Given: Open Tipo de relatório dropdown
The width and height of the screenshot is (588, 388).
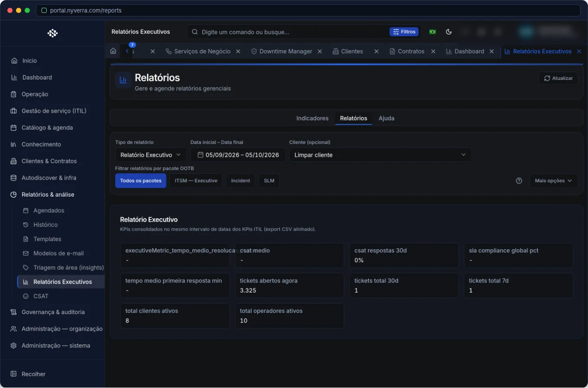Looking at the screenshot, I should (x=151, y=155).
